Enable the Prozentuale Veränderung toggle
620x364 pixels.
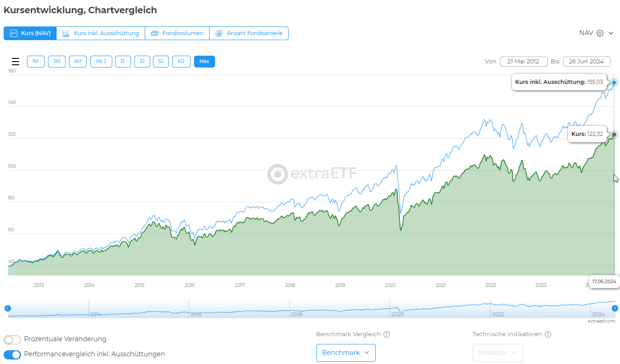tap(12, 339)
